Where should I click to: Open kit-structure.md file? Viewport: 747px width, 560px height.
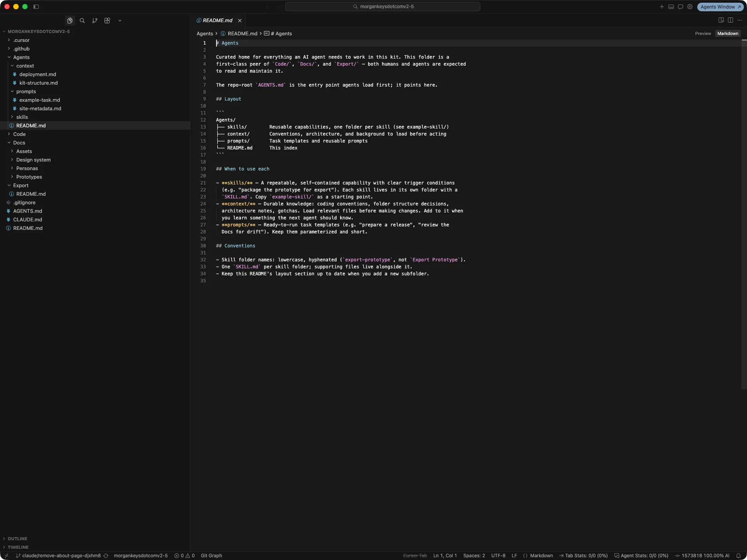point(38,83)
